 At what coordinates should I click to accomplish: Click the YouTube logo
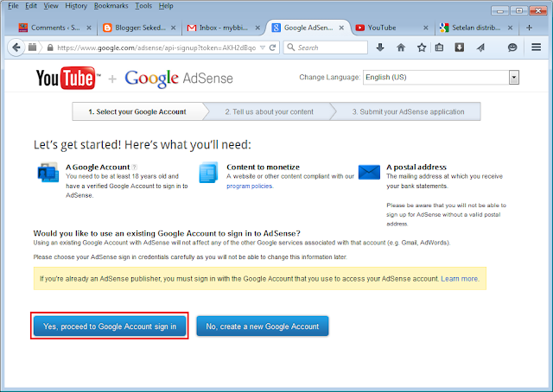(x=67, y=78)
